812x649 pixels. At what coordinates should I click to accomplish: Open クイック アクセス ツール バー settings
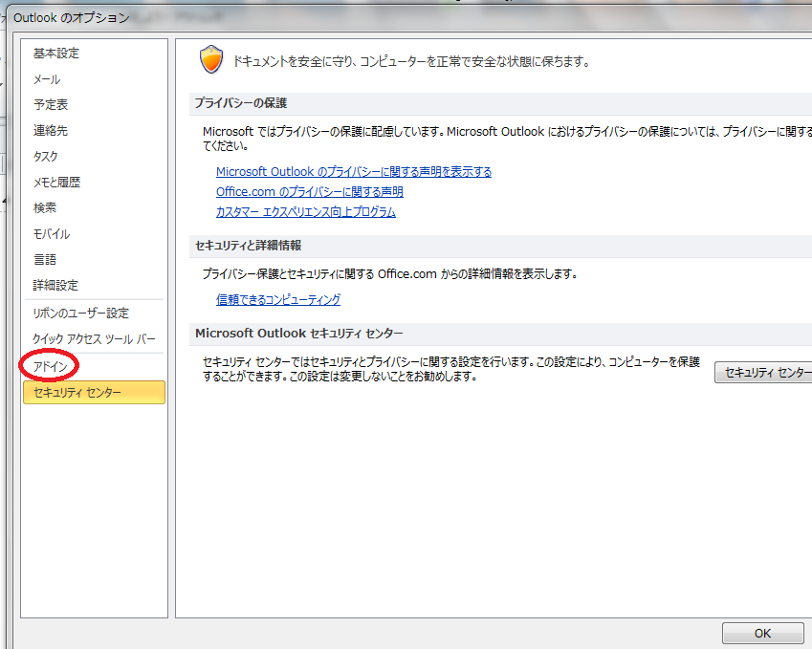coord(94,339)
